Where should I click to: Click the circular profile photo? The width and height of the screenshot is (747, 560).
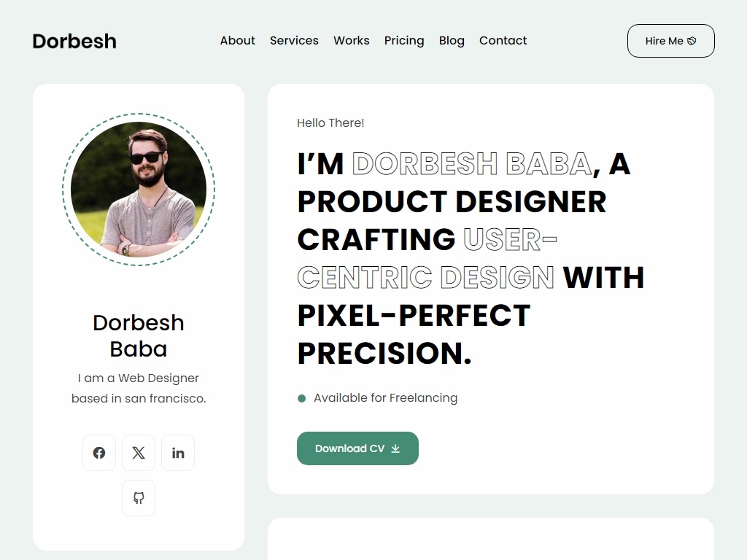139,190
